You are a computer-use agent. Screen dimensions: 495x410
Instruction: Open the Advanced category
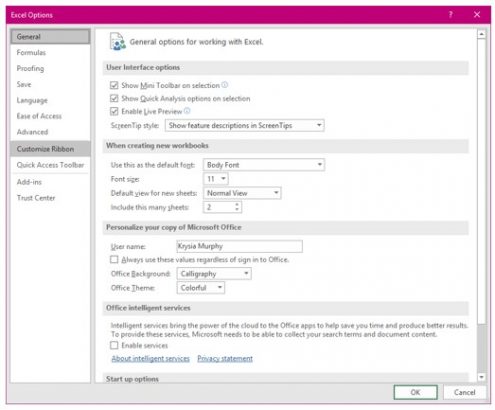pyautogui.click(x=50, y=132)
